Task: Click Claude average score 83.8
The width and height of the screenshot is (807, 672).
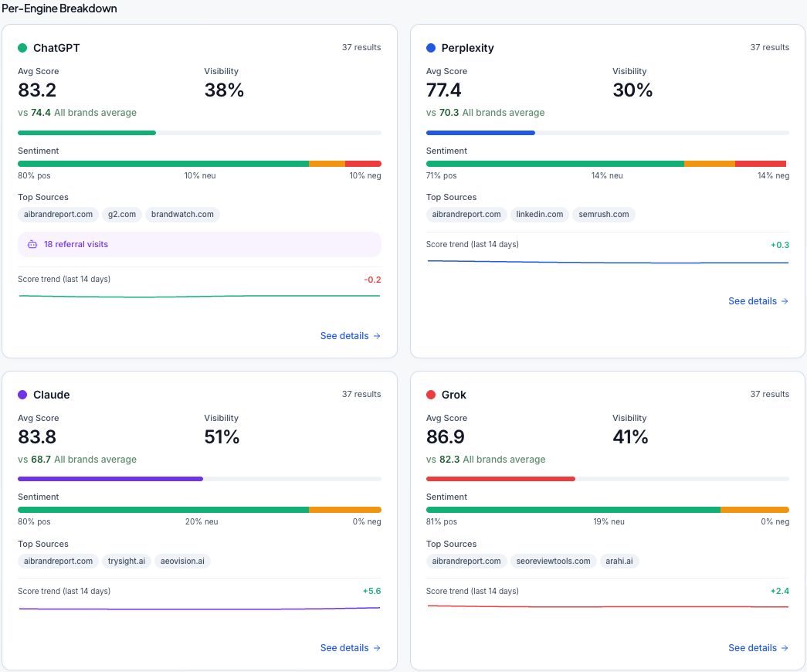Action: [x=37, y=436]
